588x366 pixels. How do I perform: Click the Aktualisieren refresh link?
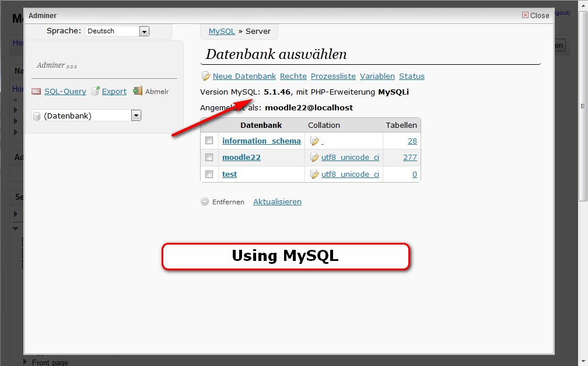tap(277, 201)
